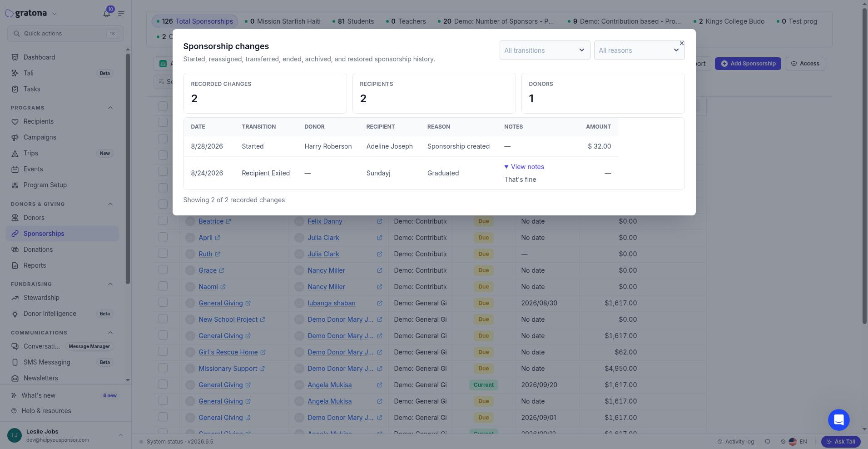Open the chat support bubble

(x=838, y=420)
